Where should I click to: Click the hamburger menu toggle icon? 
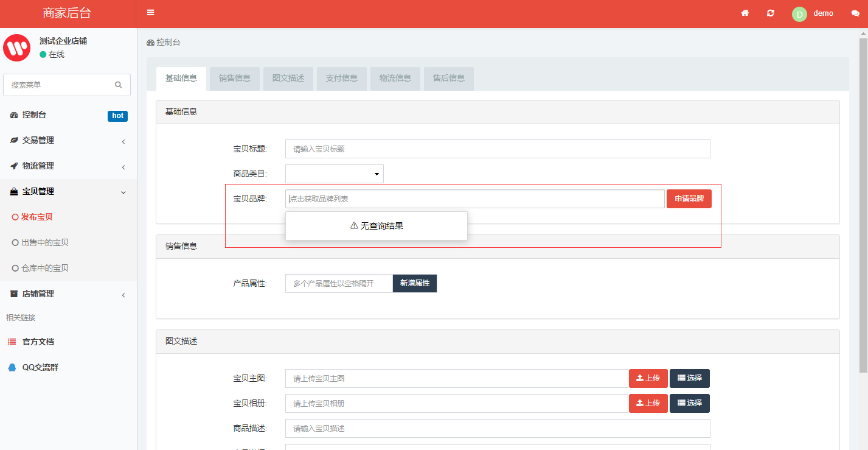click(x=150, y=13)
